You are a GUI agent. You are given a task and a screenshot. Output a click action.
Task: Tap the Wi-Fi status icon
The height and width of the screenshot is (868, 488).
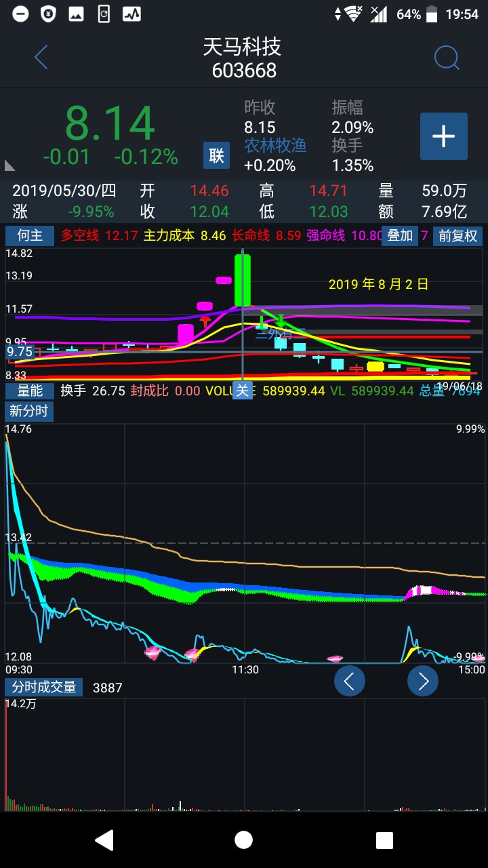point(352,14)
